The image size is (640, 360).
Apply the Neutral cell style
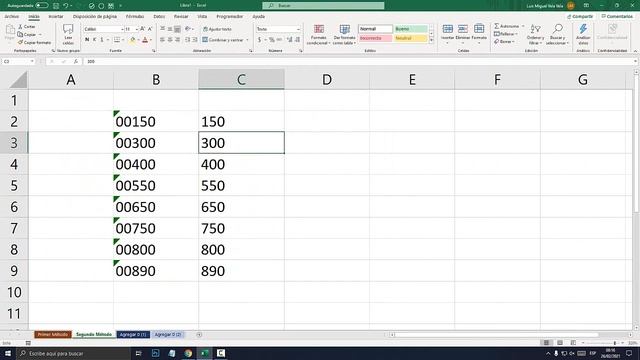click(410, 38)
